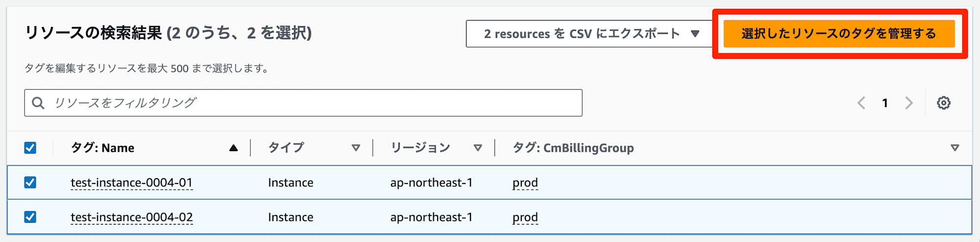
Task: Sort by the Tag: CmBillingGroup column
Action: (x=573, y=148)
